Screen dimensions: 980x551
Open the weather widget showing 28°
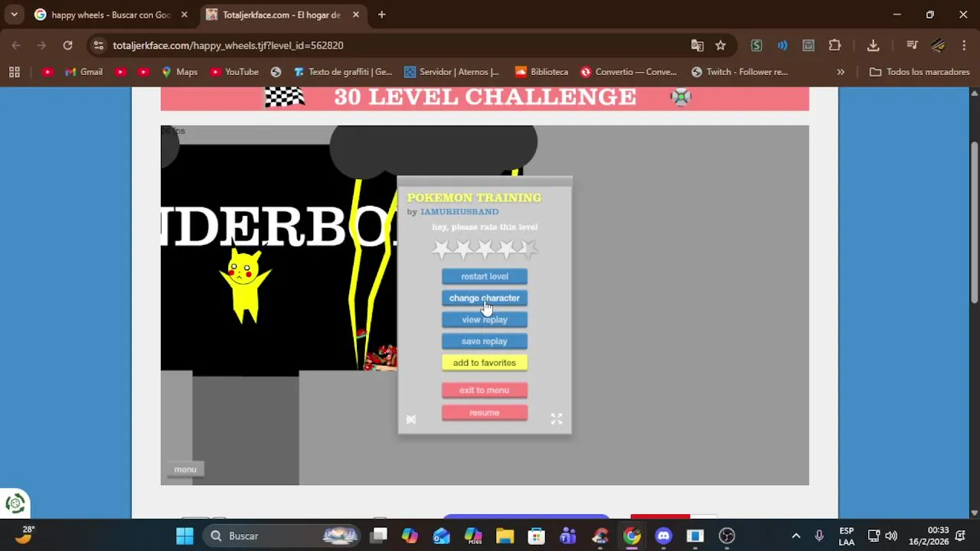23,535
